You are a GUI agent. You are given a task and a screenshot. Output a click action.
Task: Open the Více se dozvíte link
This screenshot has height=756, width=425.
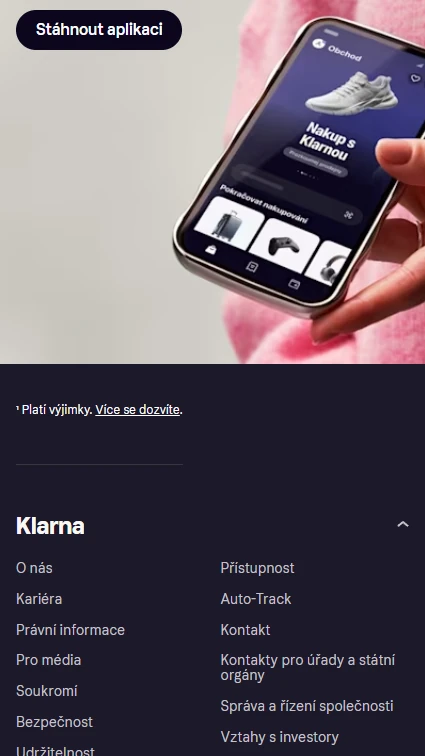pos(137,410)
